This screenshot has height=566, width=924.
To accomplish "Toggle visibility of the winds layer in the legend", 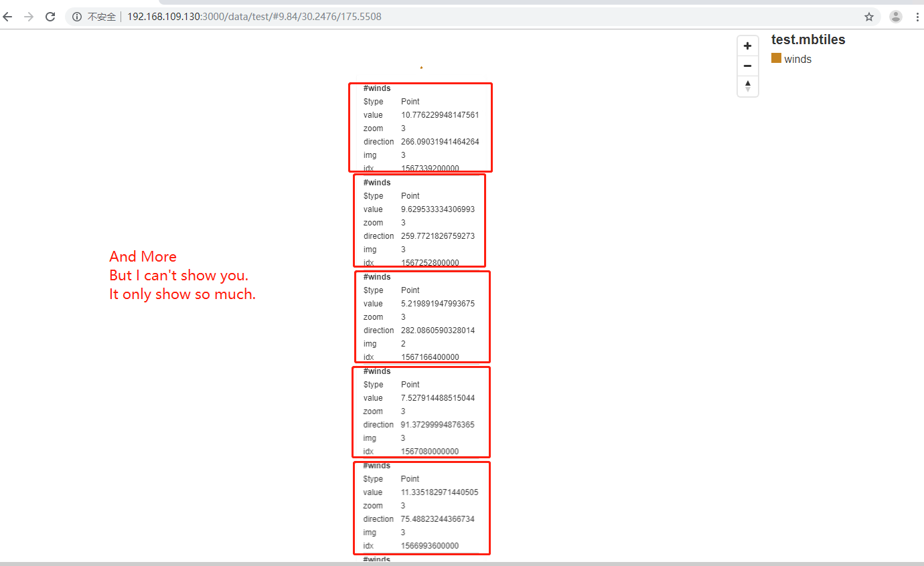I will coord(775,59).
